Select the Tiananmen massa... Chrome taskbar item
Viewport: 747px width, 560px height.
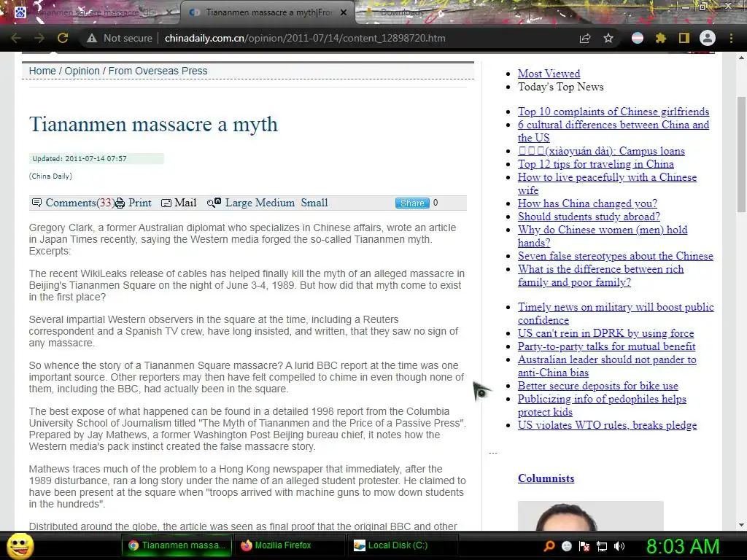[177, 545]
